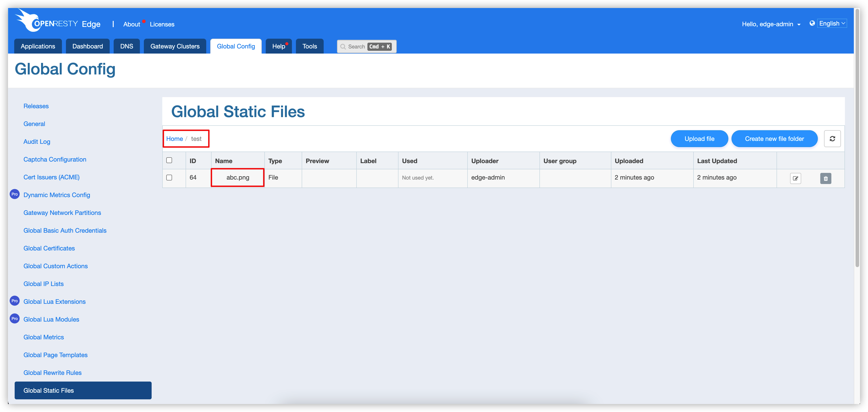Viewport: 868px width, 412px height.
Task: Open Global Lua Modules link
Action: tap(51, 319)
